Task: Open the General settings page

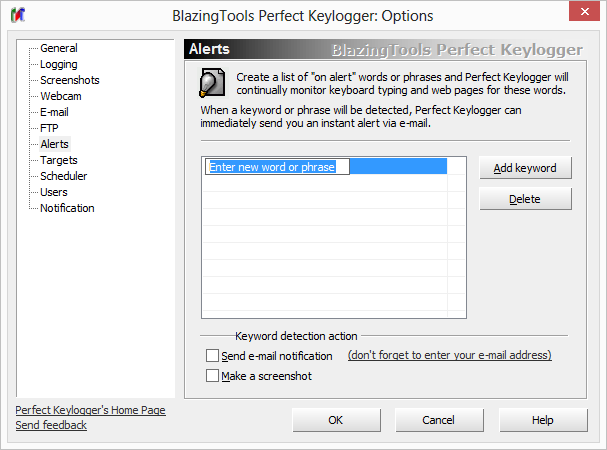Action: coord(58,48)
